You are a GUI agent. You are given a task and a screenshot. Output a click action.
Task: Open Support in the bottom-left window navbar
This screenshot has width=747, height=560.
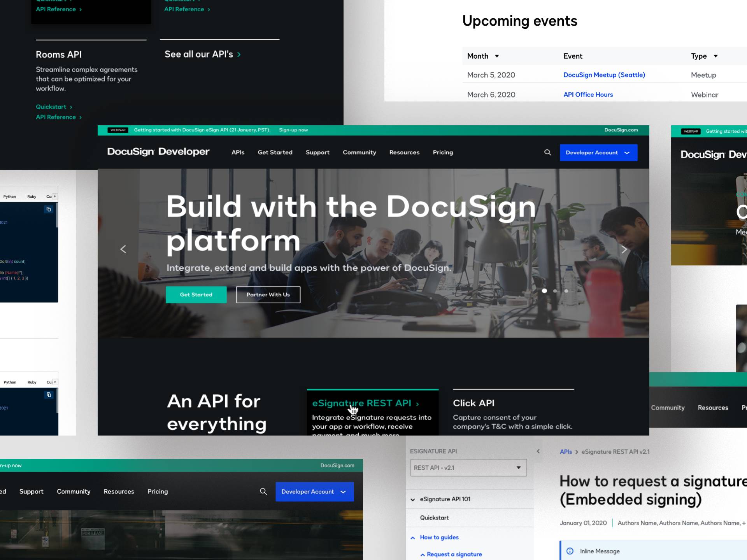[x=32, y=492]
